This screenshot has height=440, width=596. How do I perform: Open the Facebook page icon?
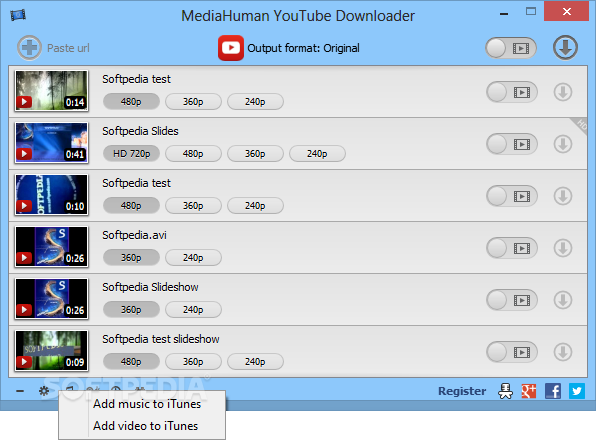pyautogui.click(x=553, y=391)
